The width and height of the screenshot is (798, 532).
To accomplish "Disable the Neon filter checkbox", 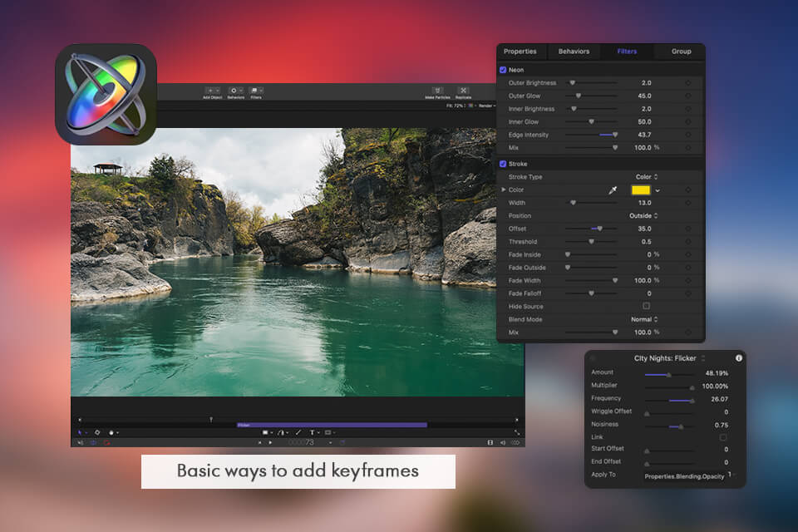I will 503,70.
